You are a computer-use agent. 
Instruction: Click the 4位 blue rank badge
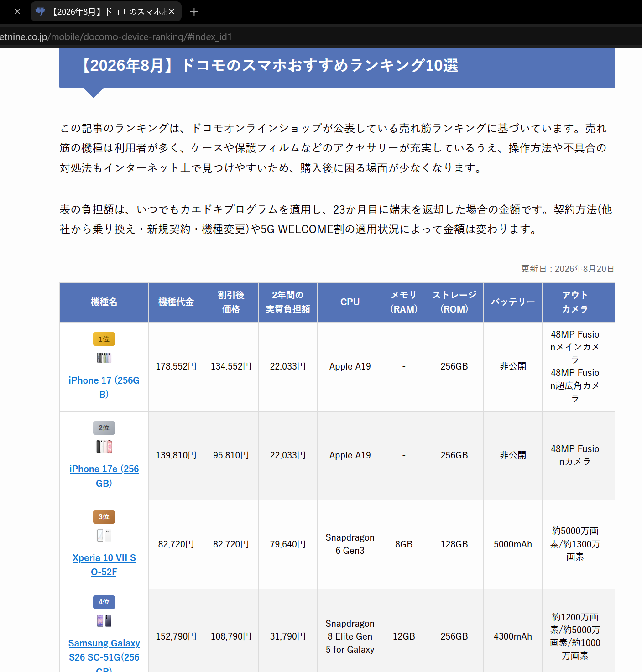pos(104,602)
